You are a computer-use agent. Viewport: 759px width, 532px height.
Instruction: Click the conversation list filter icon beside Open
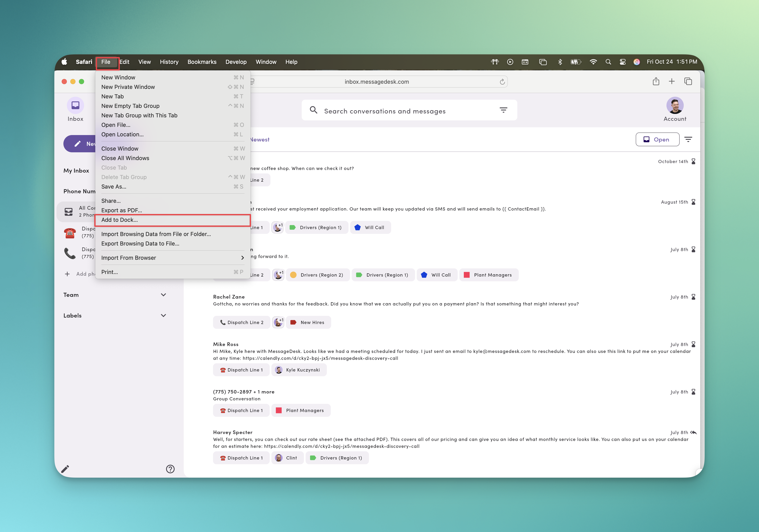coord(688,140)
